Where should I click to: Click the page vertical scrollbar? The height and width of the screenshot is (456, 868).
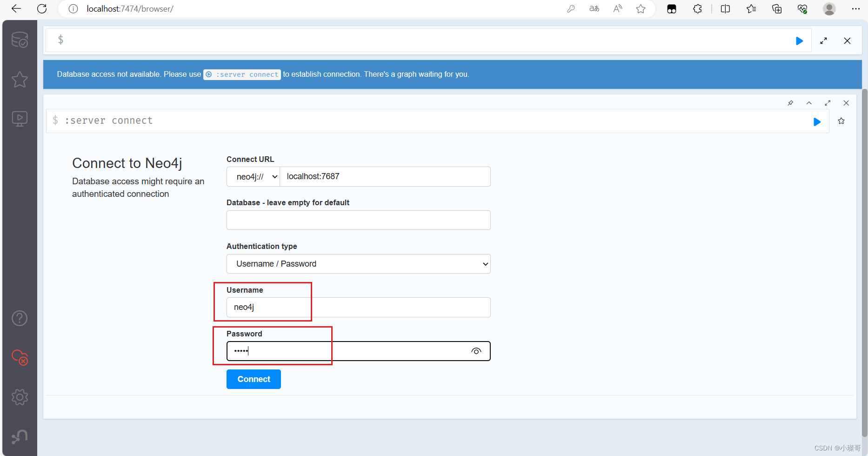(865, 263)
